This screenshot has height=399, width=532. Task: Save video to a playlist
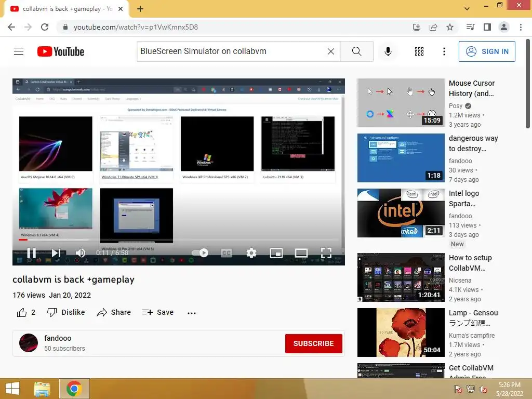tap(158, 312)
